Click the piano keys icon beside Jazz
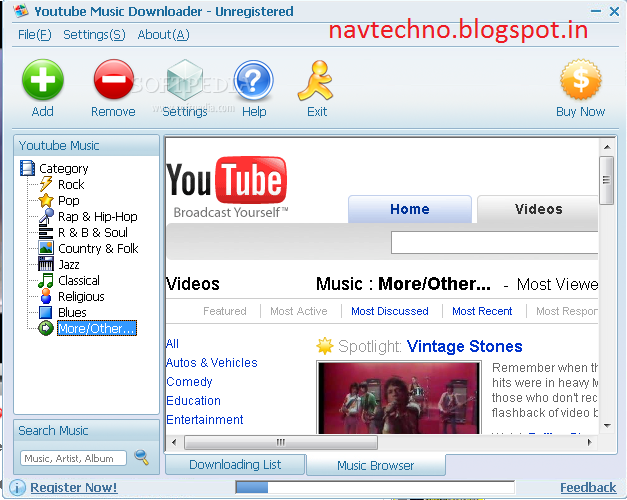627x500 pixels. pos(46,264)
